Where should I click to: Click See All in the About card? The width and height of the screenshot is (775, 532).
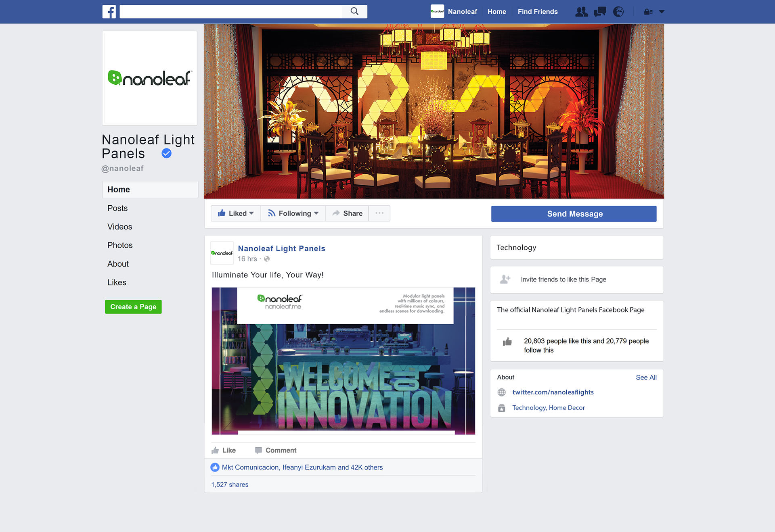point(646,378)
